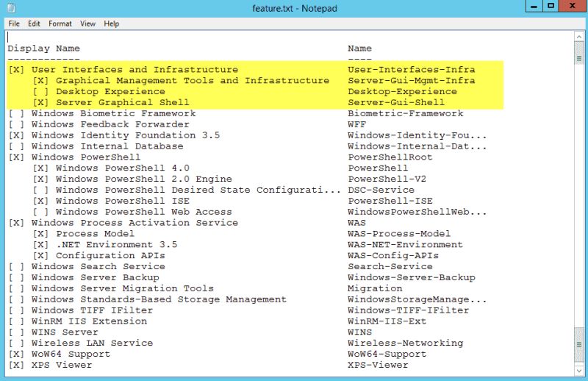588x381 pixels.
Task: Click the scrollbar down arrow
Action: click(579, 371)
